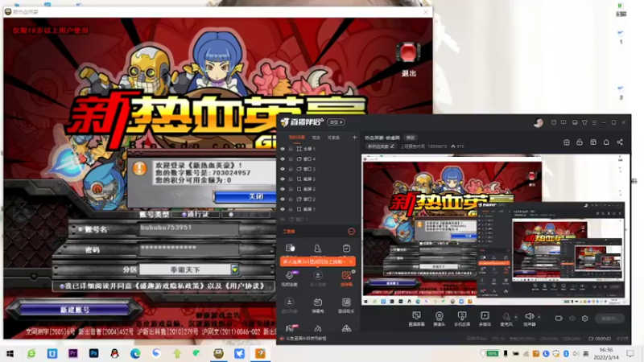Open the Windows notification center icon
The height and width of the screenshot is (362, 644).
(x=630, y=353)
